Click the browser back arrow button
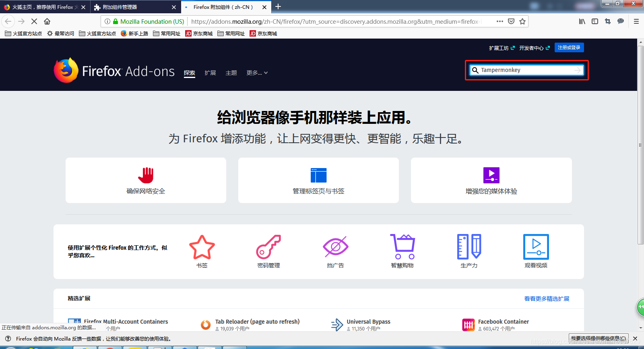The image size is (644, 349). pos(8,21)
